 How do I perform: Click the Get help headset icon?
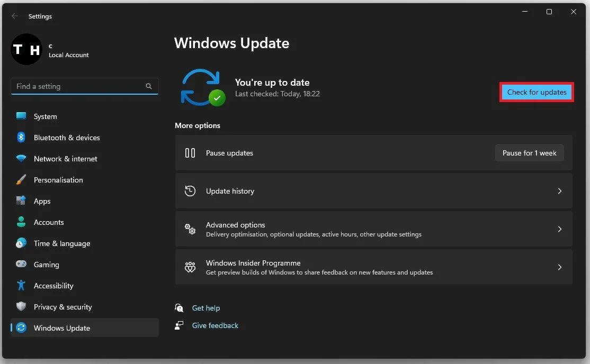179,307
